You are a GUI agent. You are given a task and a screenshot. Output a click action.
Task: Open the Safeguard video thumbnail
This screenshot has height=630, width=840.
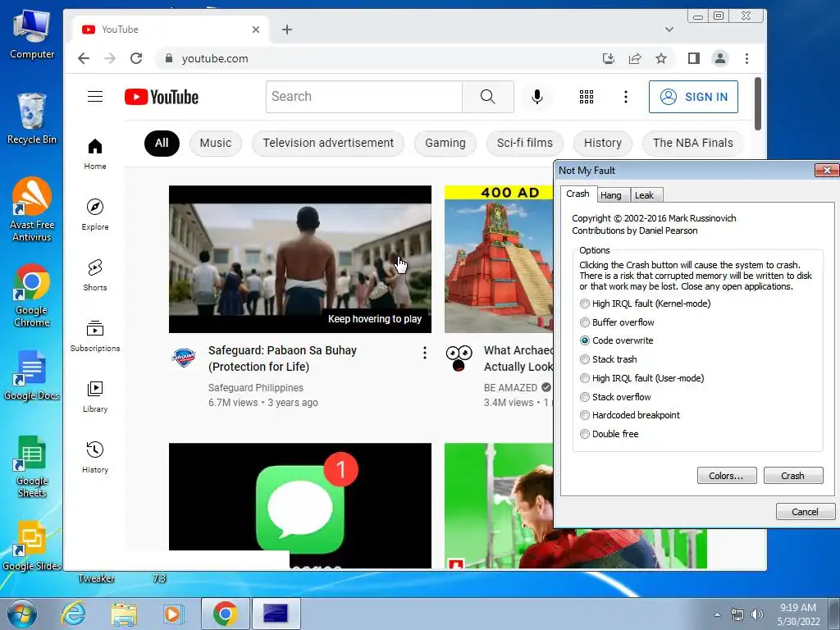coord(300,259)
